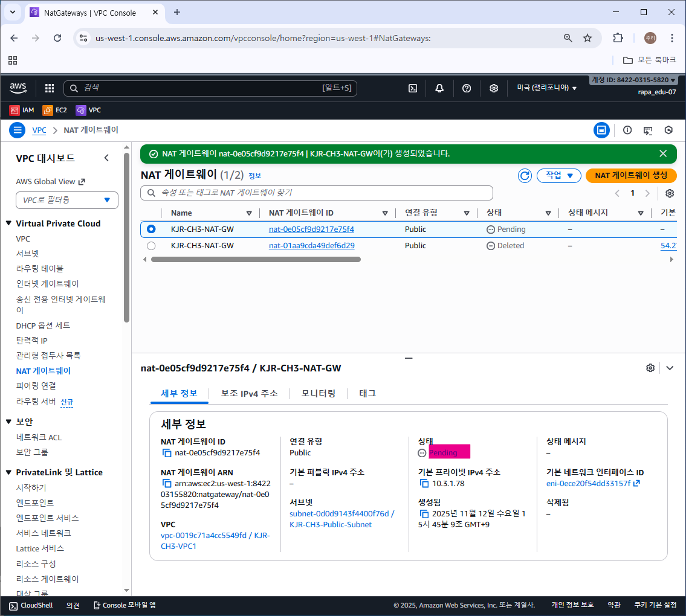Select the Deleted KJR-CH3-NAT-GW radio button
The width and height of the screenshot is (686, 616).
point(151,246)
